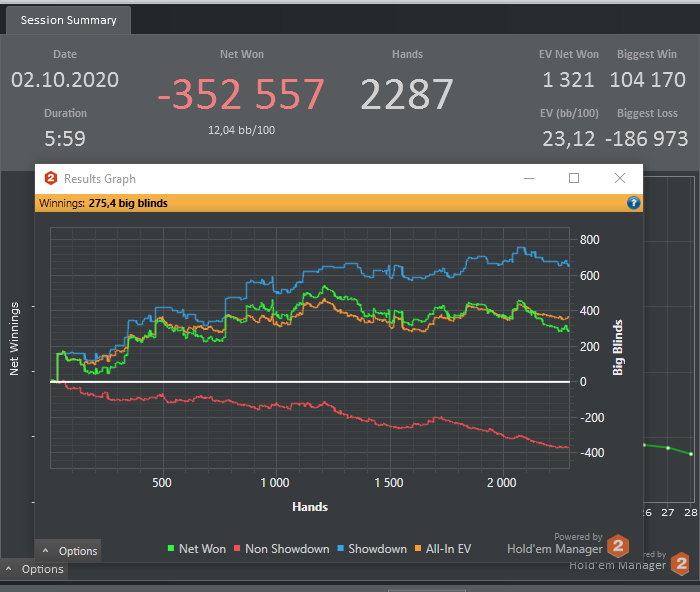
Task: Click the white zero baseline in the graph
Action: tap(310, 382)
